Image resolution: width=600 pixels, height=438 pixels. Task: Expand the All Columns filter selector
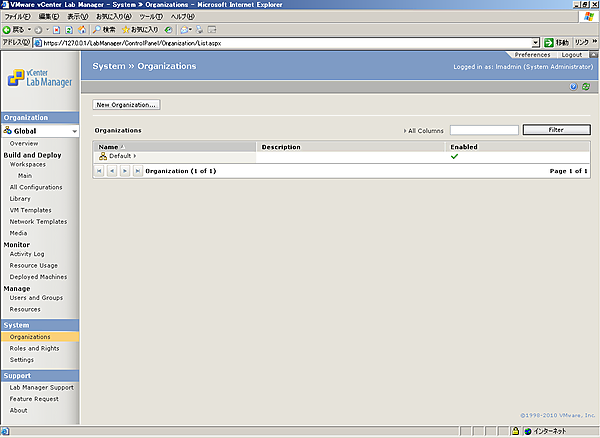coord(425,131)
